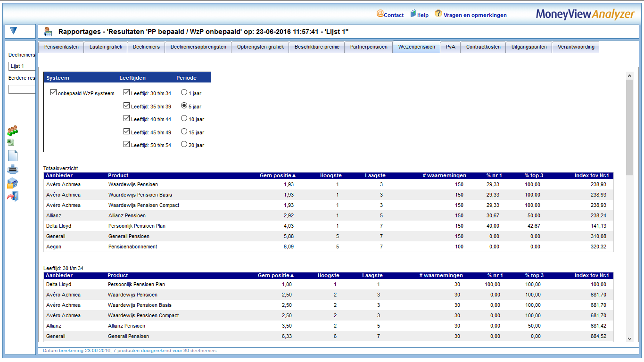644x362 pixels.
Task: Click index value 141,13
Action: pyautogui.click(x=598, y=226)
